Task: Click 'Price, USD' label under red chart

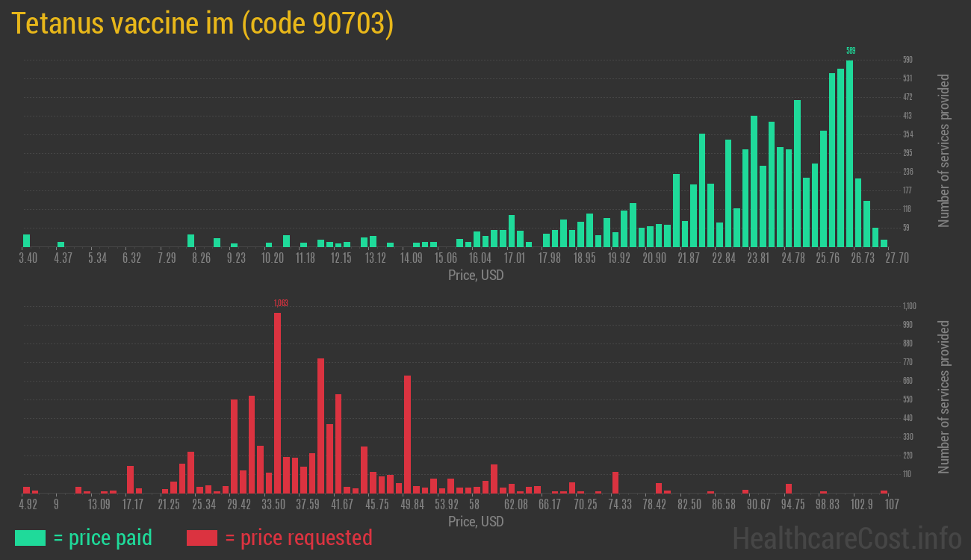Action: click(476, 522)
